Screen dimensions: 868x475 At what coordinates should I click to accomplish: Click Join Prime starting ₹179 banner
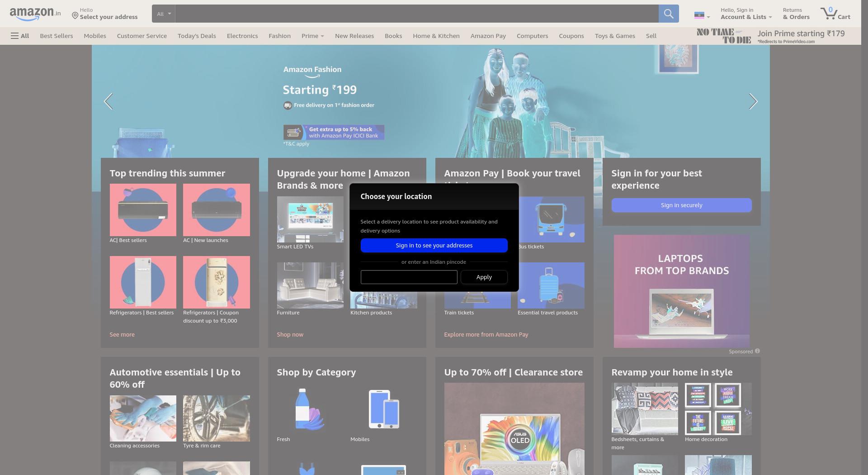(x=771, y=36)
